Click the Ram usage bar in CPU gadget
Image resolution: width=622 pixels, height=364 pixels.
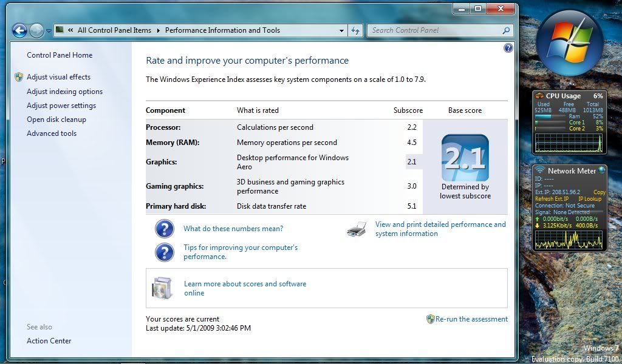click(x=550, y=116)
